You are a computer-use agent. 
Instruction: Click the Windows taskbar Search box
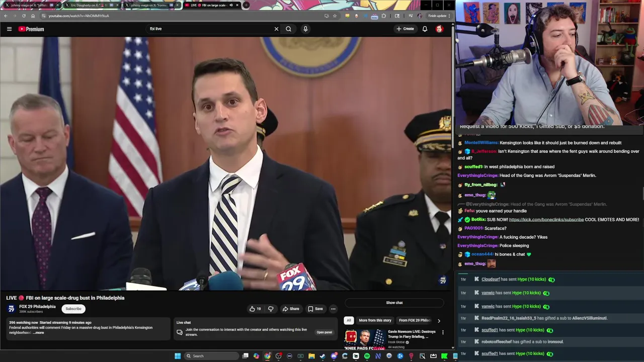(x=212, y=356)
